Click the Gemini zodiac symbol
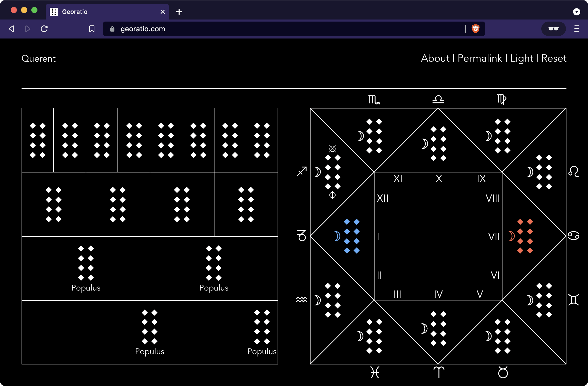 [574, 300]
